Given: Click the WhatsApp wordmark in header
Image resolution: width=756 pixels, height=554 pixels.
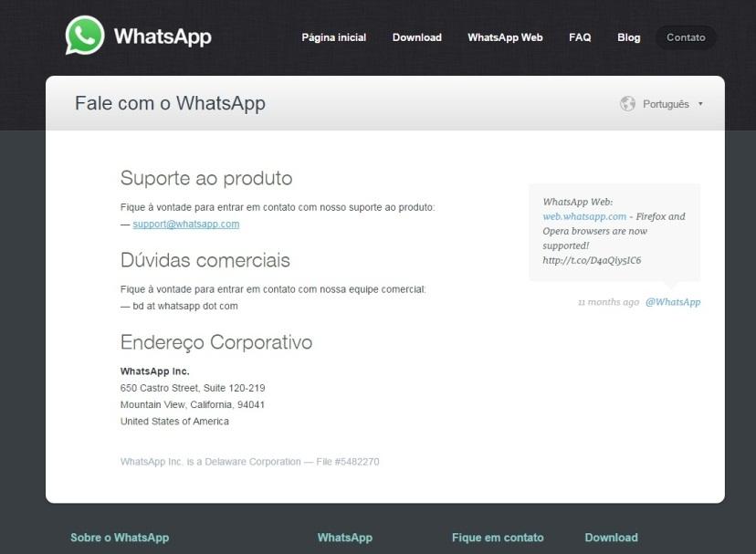Looking at the screenshot, I should coord(163,37).
